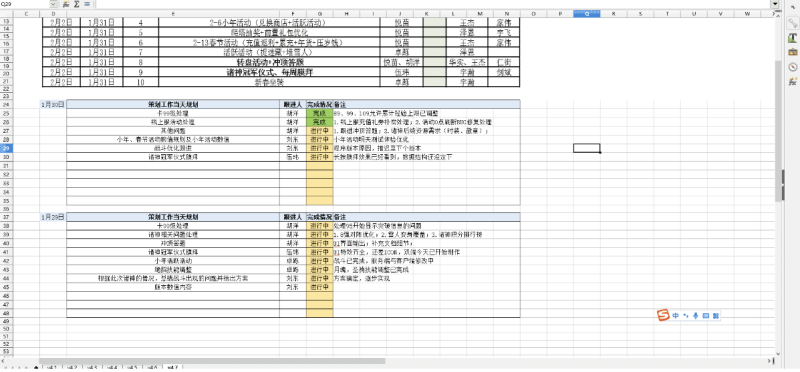Switch to the sheet tab ending in 5

(x=132, y=367)
